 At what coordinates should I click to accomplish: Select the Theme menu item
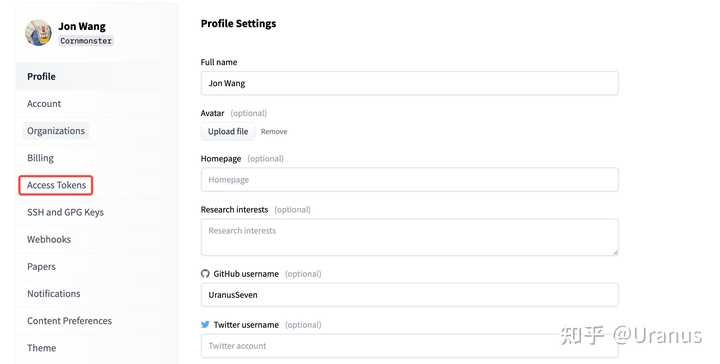(x=41, y=347)
